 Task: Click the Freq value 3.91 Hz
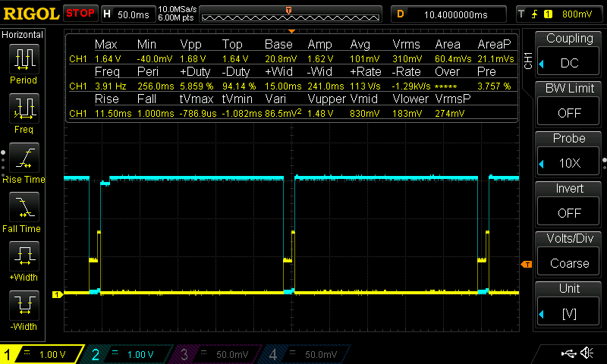pos(110,86)
